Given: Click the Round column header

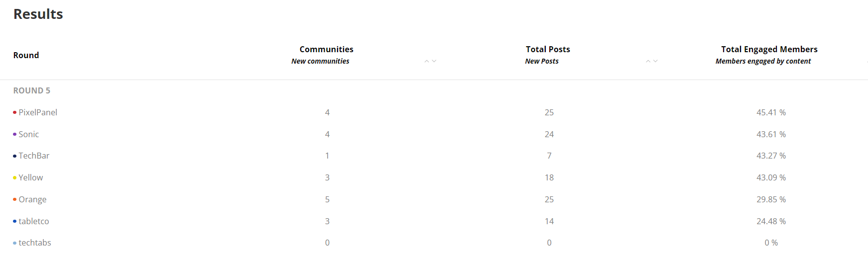Looking at the screenshot, I should [26, 55].
